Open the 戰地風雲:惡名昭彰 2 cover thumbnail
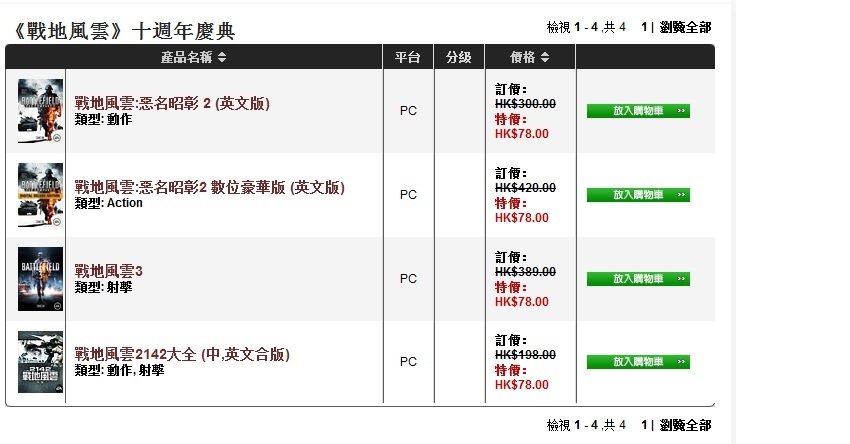The height and width of the screenshot is (444, 850). coord(40,111)
